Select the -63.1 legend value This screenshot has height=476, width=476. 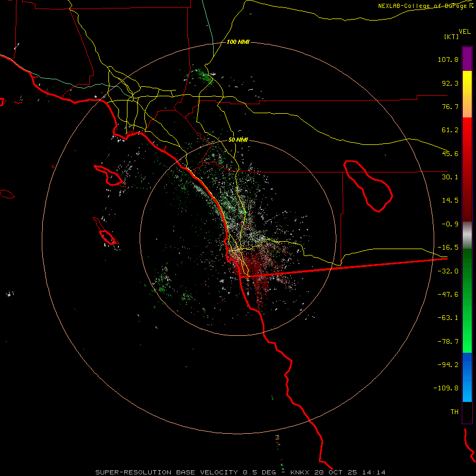click(448, 318)
